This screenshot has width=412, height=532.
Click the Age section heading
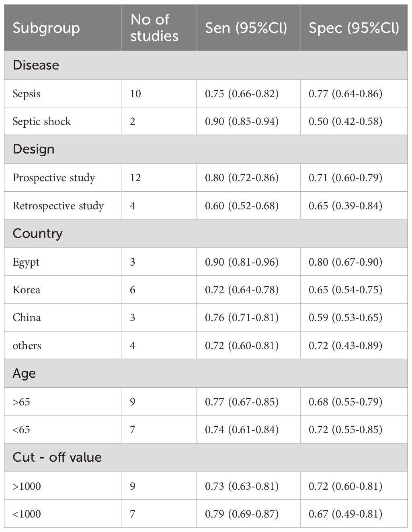pyautogui.click(x=24, y=373)
